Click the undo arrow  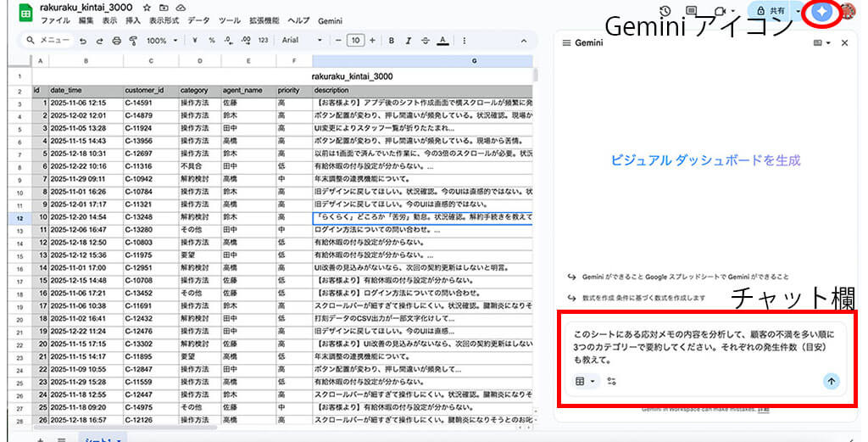83,41
